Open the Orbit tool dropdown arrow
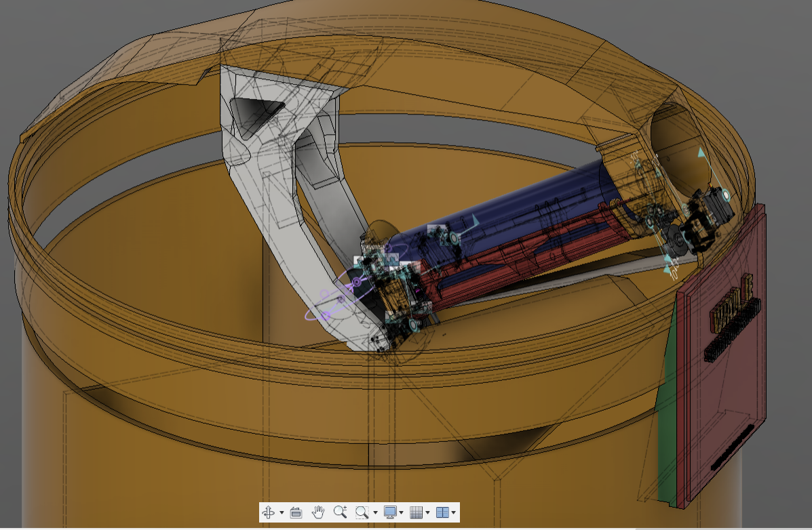This screenshot has width=812, height=530. pos(282,512)
